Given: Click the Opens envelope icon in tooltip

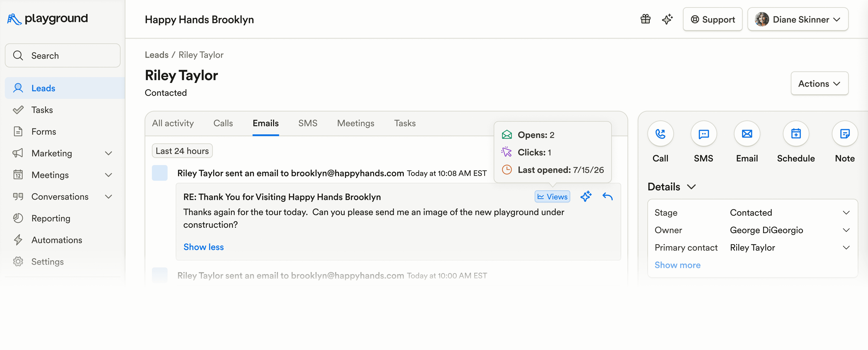Looking at the screenshot, I should [507, 135].
